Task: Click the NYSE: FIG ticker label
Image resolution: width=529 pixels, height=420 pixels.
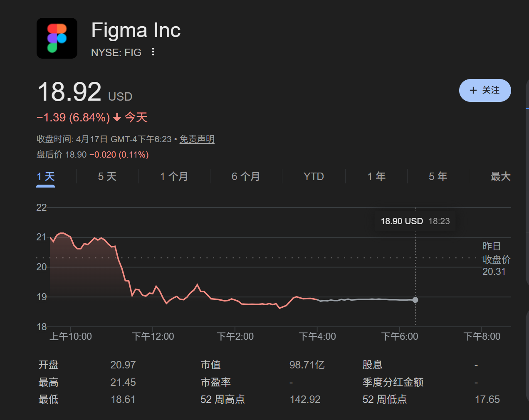Action: click(x=116, y=52)
